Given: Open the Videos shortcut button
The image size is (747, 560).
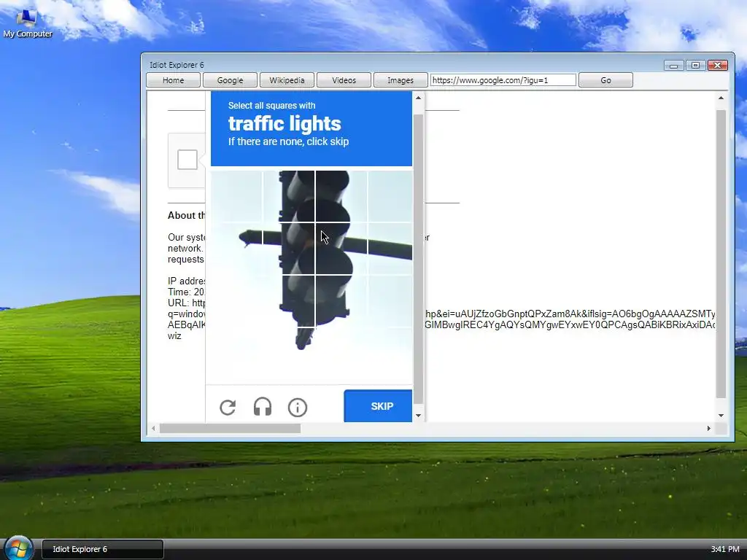Looking at the screenshot, I should click(344, 80).
